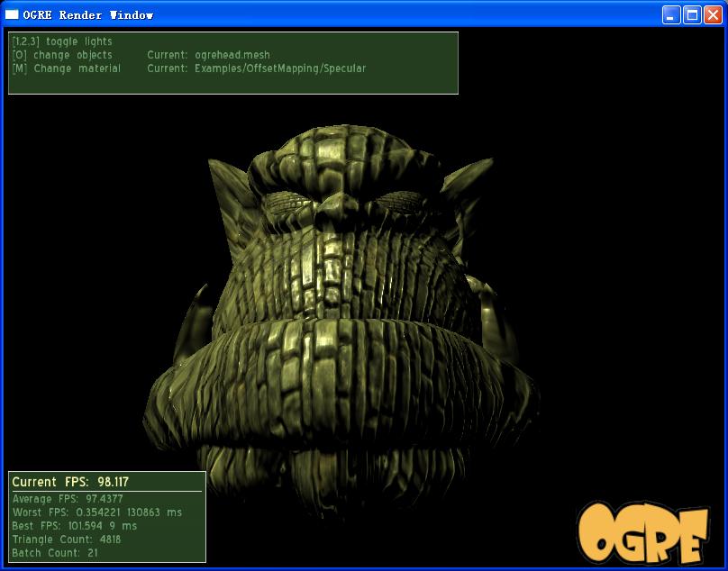Close the OGRE Render Window
Image resolution: width=728 pixels, height=571 pixels.
pyautogui.click(x=712, y=14)
